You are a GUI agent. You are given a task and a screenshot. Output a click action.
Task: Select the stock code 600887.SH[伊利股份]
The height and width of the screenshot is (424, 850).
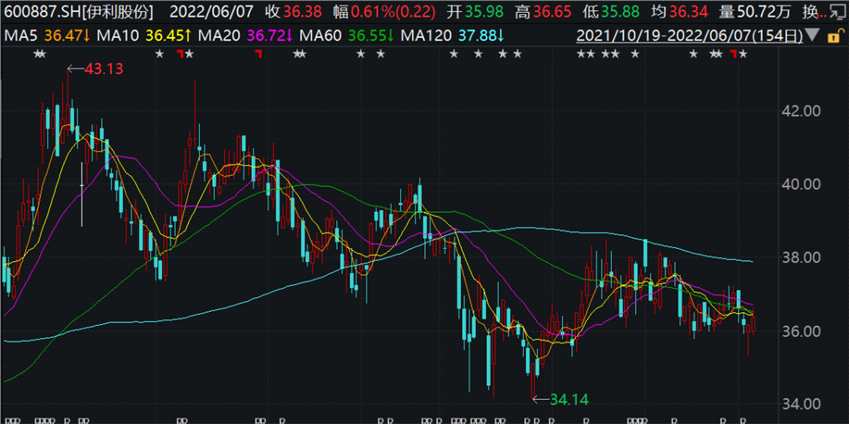point(79,12)
